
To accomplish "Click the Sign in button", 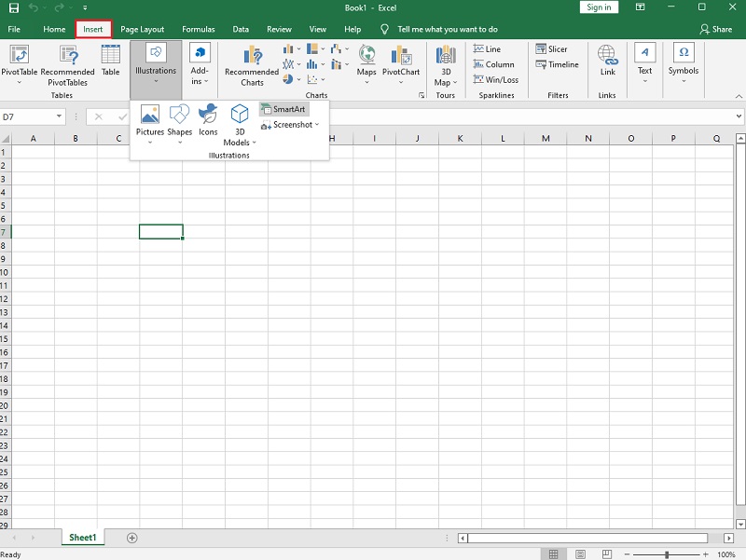I will click(x=599, y=7).
